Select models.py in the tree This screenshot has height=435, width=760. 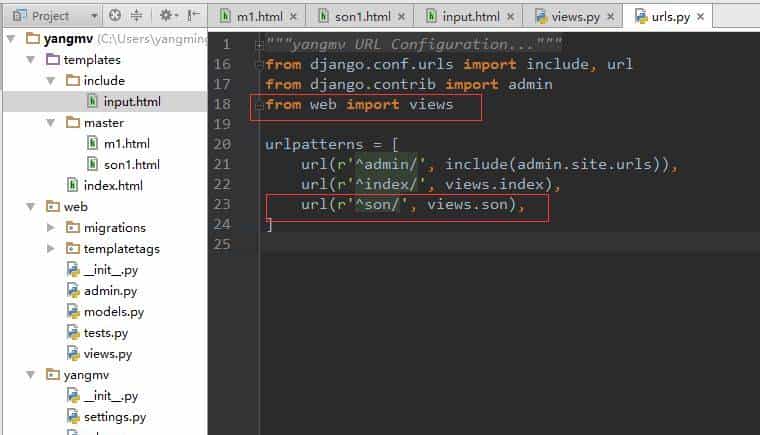point(114,312)
